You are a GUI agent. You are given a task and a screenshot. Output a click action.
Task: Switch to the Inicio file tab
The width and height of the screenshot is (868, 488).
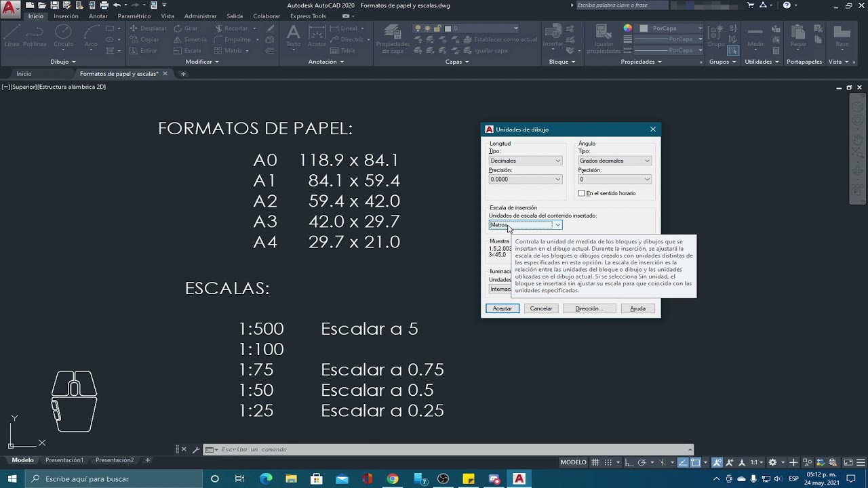coord(24,74)
